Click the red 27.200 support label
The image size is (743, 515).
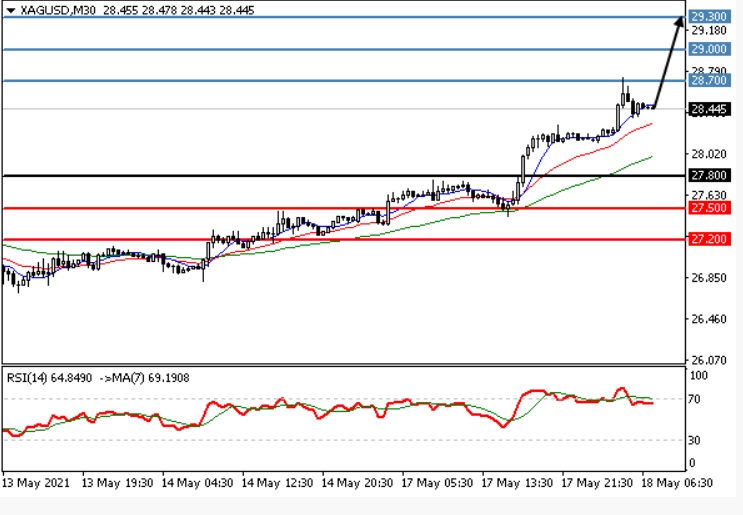coord(709,239)
